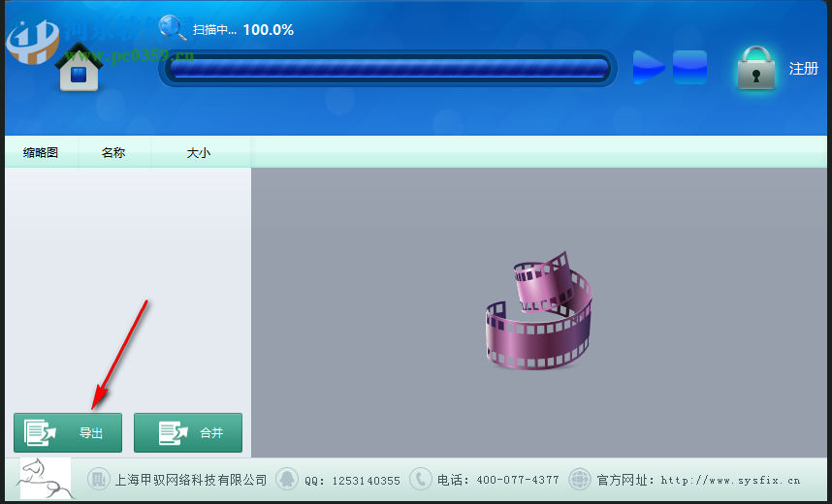Click the scan progress bar
The image size is (832, 504).
[389, 69]
